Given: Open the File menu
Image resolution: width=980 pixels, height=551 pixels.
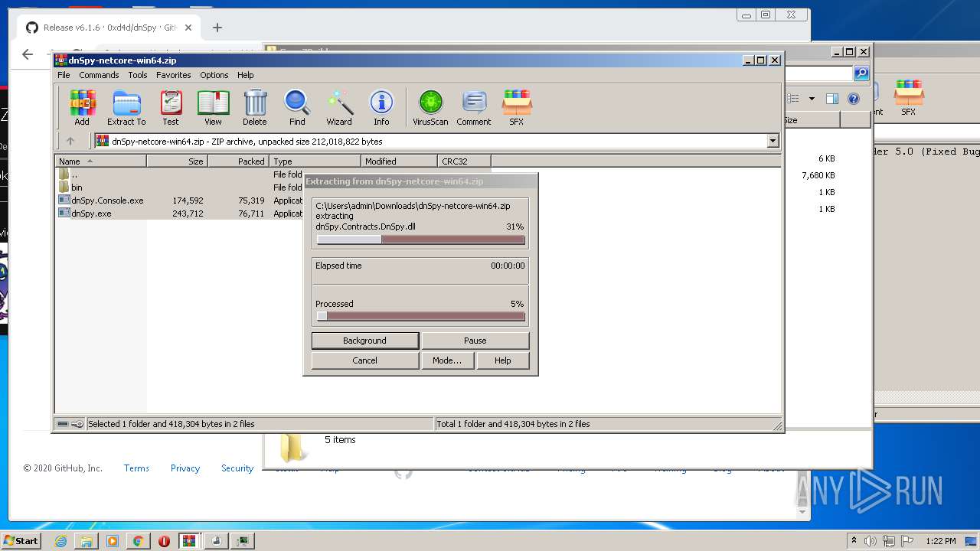Looking at the screenshot, I should [64, 75].
